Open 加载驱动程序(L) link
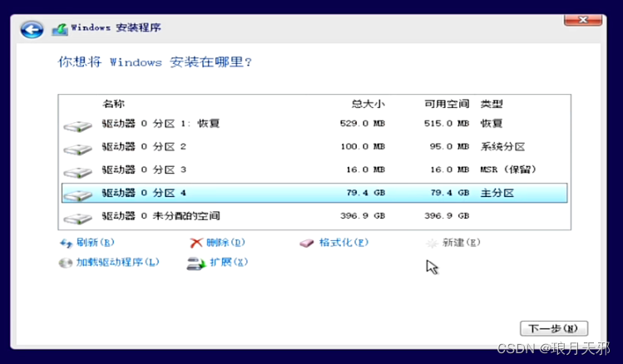This screenshot has height=364, width=623. tap(117, 262)
